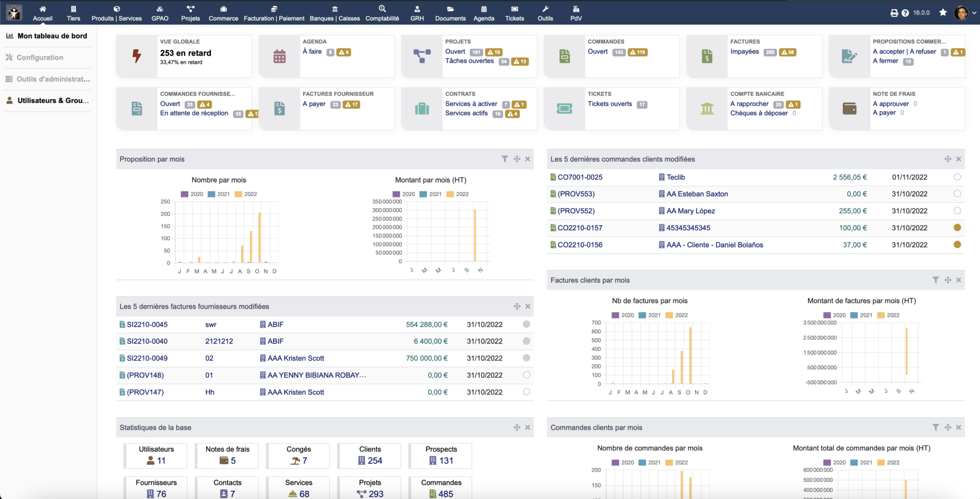Click the Commandes widget document icon

tap(565, 56)
